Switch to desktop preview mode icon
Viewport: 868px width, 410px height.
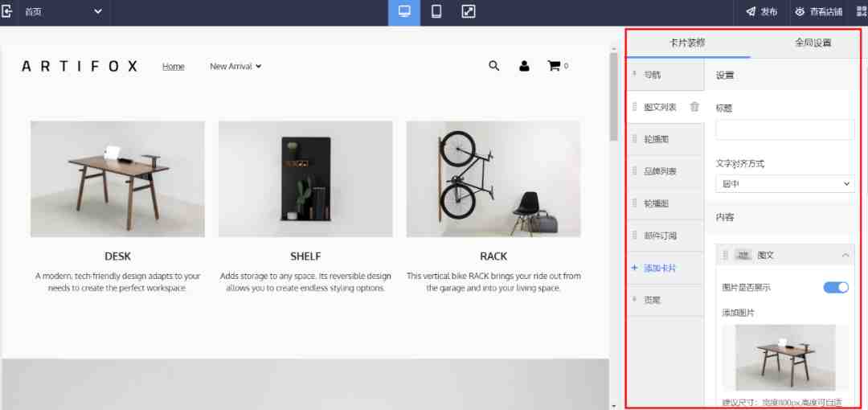point(404,12)
